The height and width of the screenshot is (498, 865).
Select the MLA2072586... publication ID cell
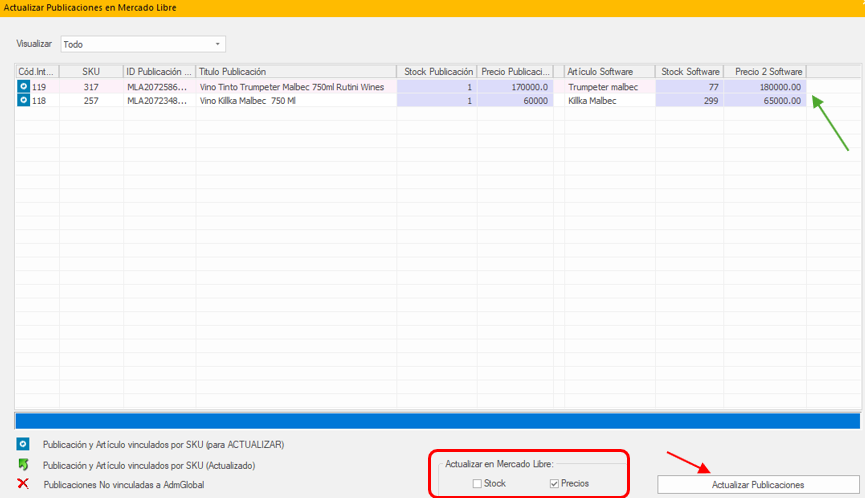pyautogui.click(x=159, y=87)
